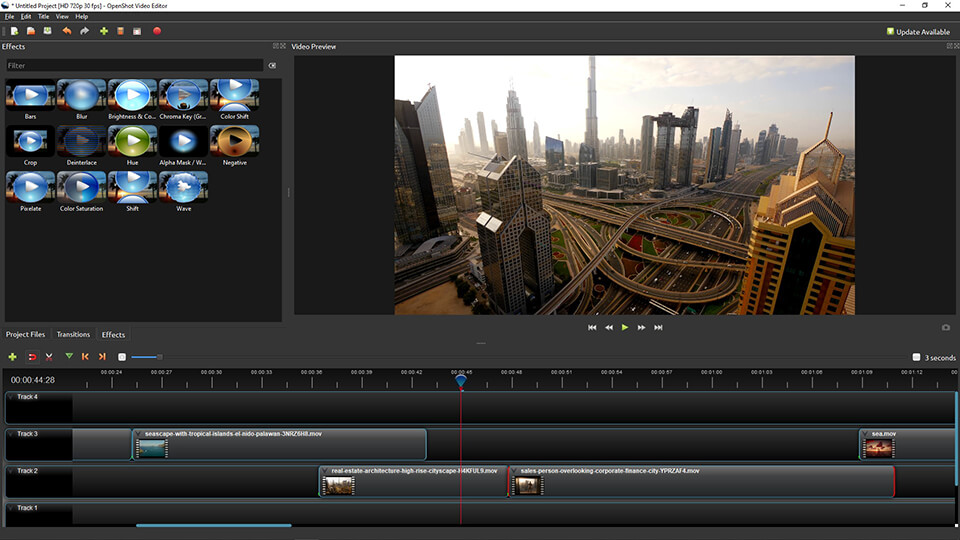The width and height of the screenshot is (960, 540).
Task: Select the Razor scissors tool in timeline
Action: [49, 357]
